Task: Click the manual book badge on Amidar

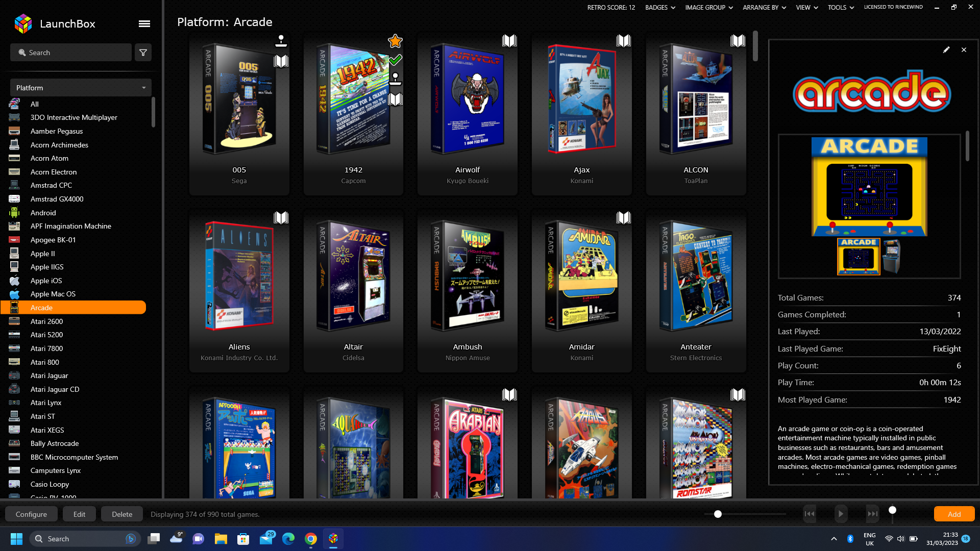Action: pyautogui.click(x=624, y=218)
